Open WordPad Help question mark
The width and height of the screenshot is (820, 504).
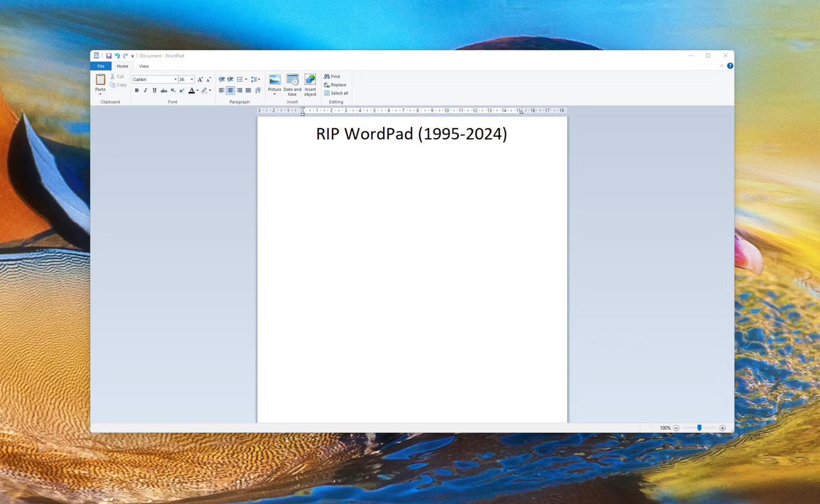pos(730,66)
